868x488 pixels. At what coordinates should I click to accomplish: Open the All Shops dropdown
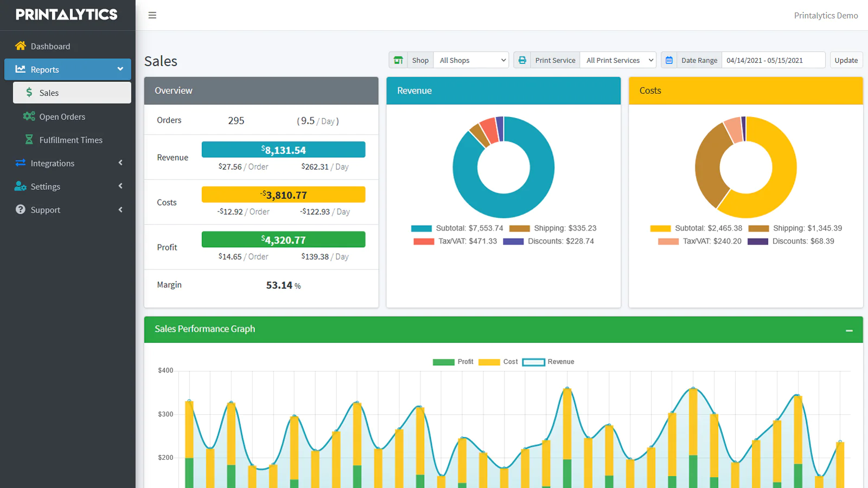(x=471, y=60)
